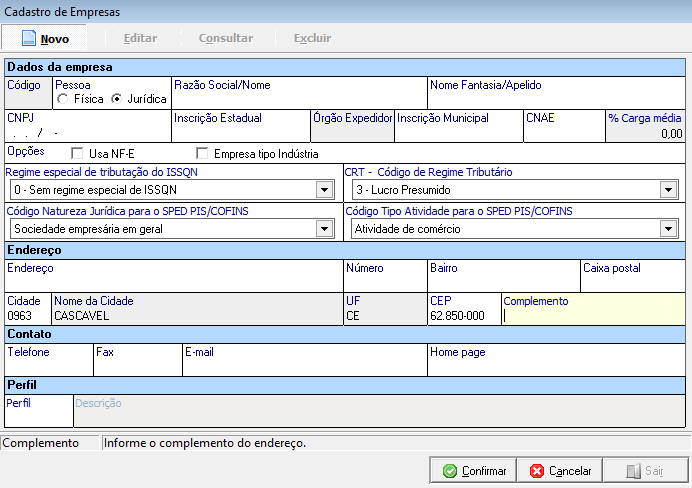Click into the E-mail contact field
Viewport: 692px width, 488px height.
pyautogui.click(x=304, y=365)
